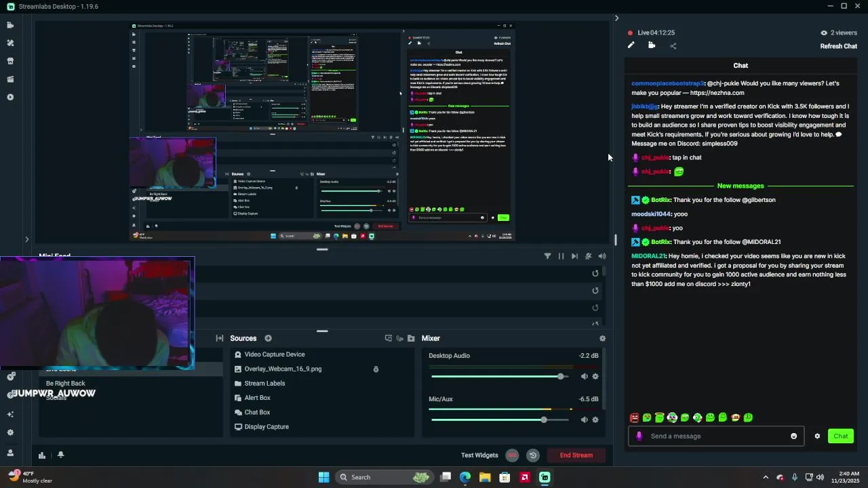Open the Editor tab in the left sidebar
This screenshot has height=488, width=868.
(10, 25)
